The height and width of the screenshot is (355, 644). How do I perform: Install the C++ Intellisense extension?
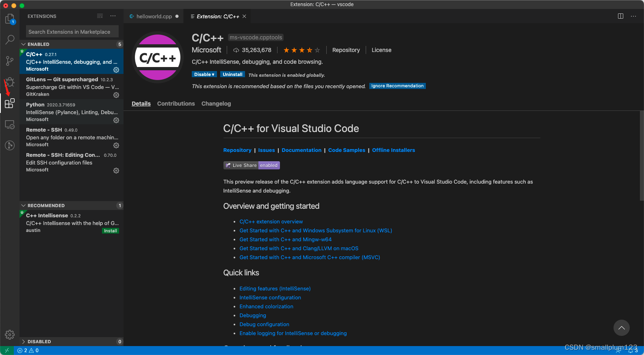click(x=111, y=231)
